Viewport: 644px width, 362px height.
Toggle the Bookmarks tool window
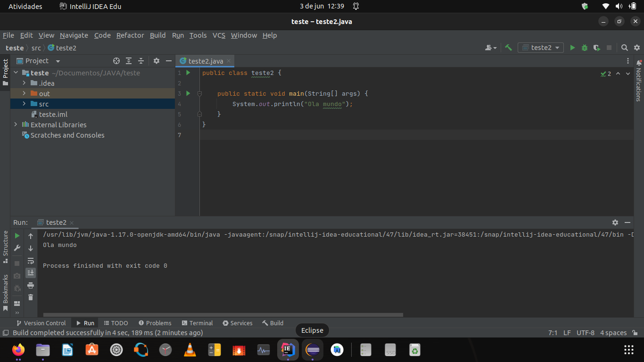5,293
